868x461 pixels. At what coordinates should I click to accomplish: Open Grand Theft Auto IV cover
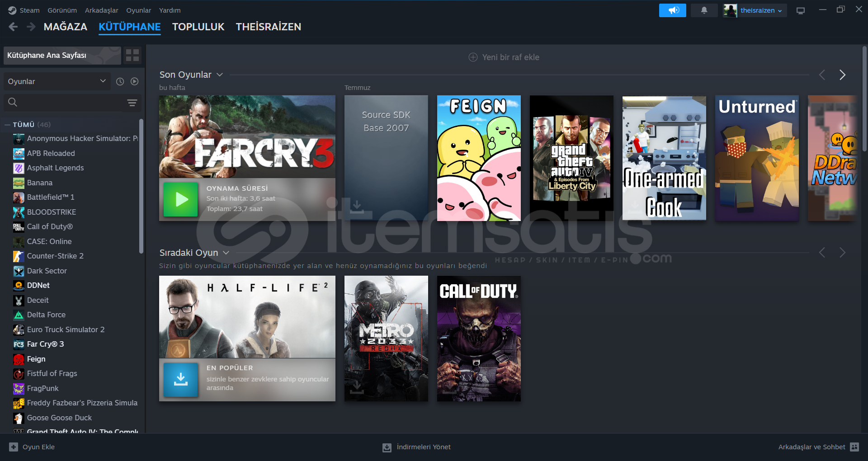(571, 158)
